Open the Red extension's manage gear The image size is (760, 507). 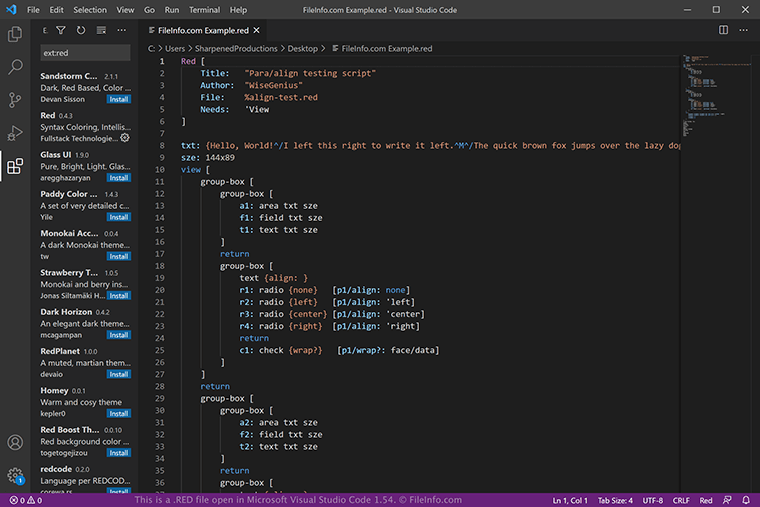coord(125,137)
